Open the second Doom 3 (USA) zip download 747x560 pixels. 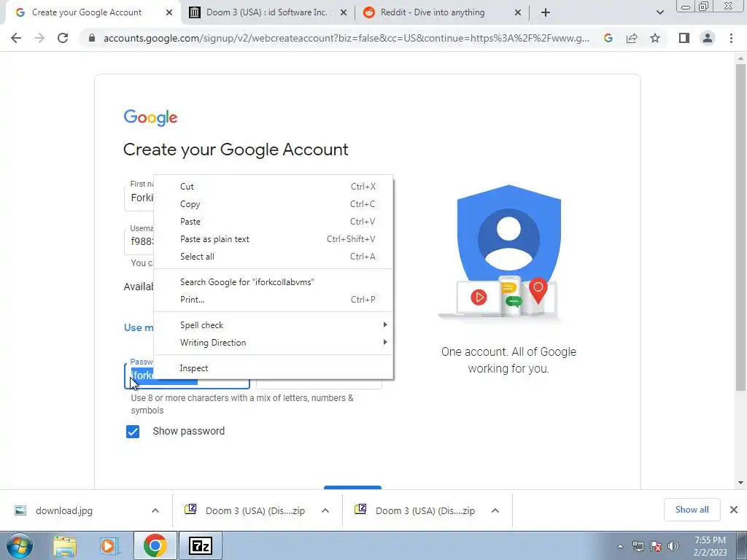(x=425, y=510)
